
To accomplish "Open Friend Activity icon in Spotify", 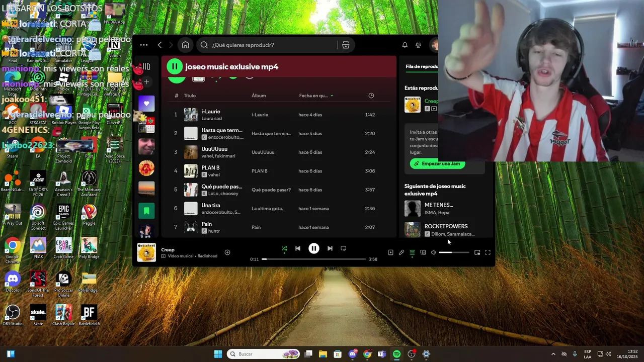I will [x=418, y=45].
